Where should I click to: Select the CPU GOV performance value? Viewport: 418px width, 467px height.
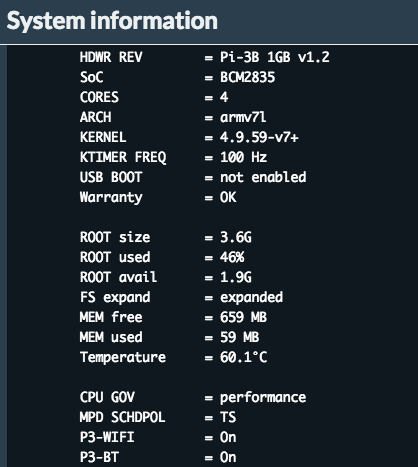(263, 397)
